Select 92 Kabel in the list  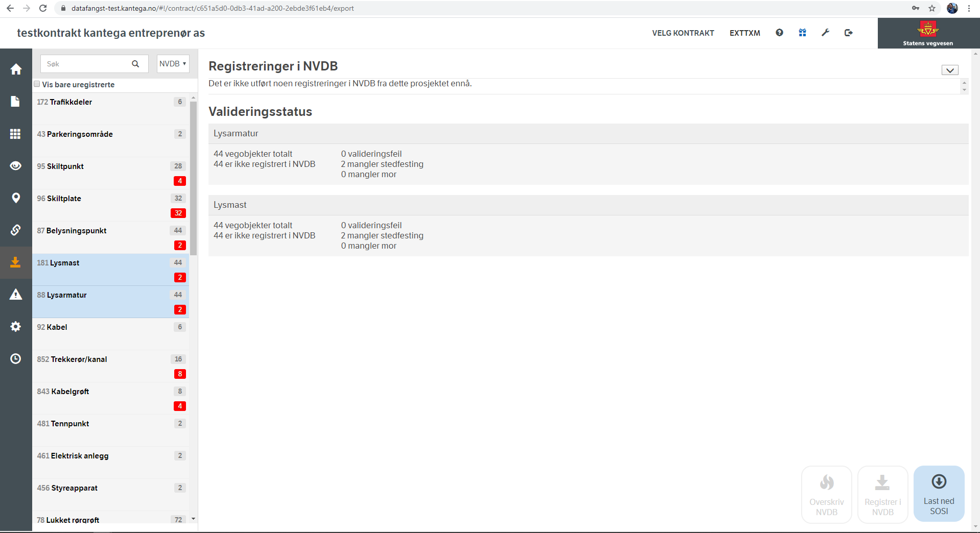pyautogui.click(x=110, y=334)
